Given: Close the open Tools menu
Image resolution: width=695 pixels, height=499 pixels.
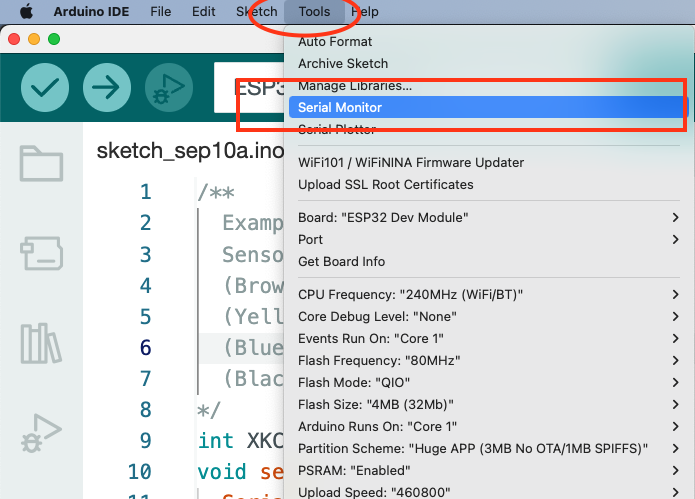Looking at the screenshot, I should click(x=314, y=12).
